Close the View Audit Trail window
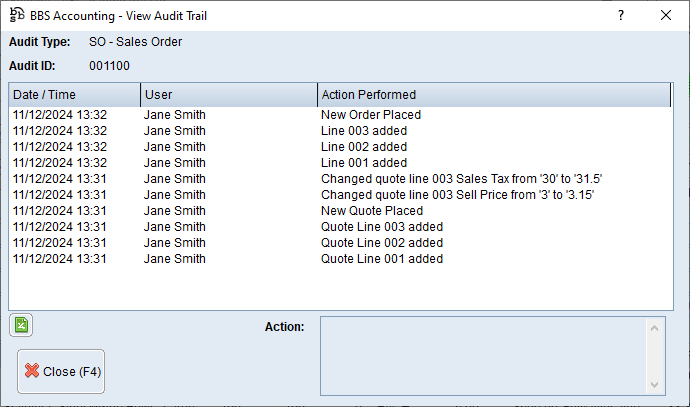This screenshot has width=690, height=407. tap(666, 15)
